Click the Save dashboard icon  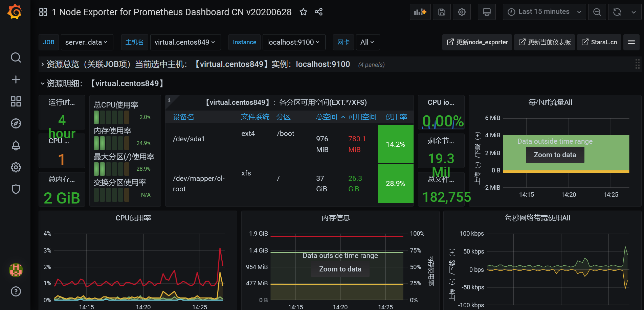point(442,12)
